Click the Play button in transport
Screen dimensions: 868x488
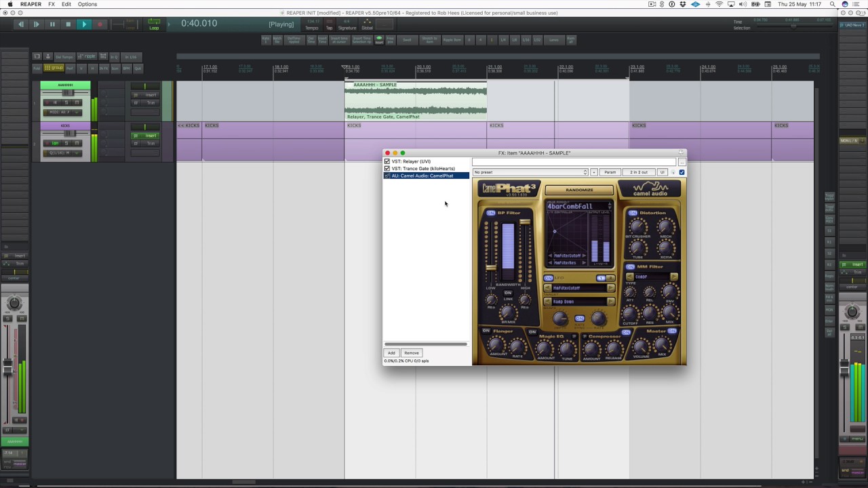84,24
